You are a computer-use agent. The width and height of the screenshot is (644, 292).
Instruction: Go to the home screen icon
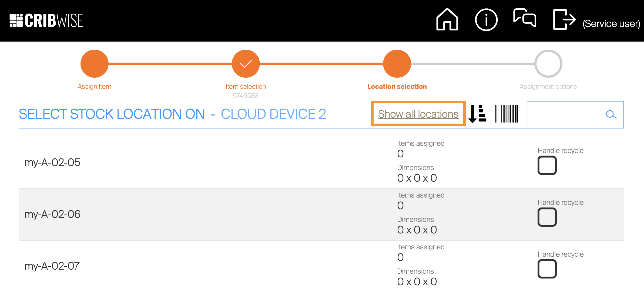click(x=447, y=19)
